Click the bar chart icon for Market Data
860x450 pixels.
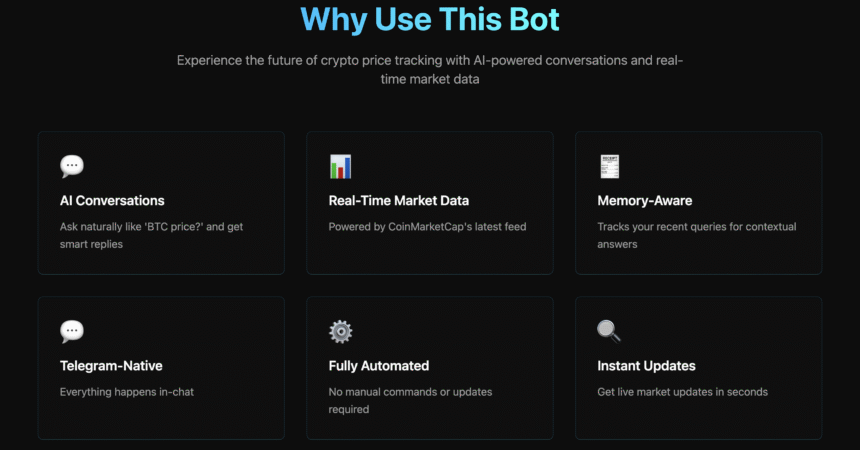pos(341,166)
